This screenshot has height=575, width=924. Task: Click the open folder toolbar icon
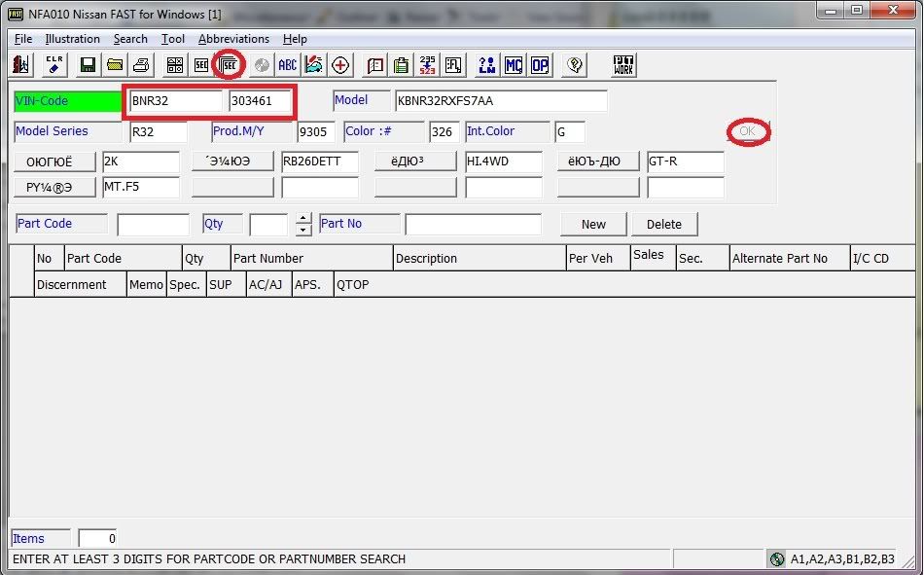[115, 65]
